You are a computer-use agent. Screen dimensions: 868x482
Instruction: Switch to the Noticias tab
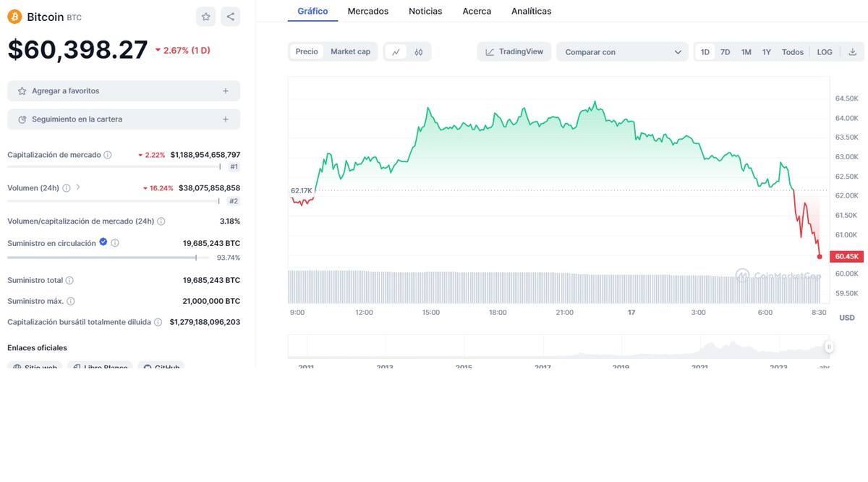tap(425, 12)
